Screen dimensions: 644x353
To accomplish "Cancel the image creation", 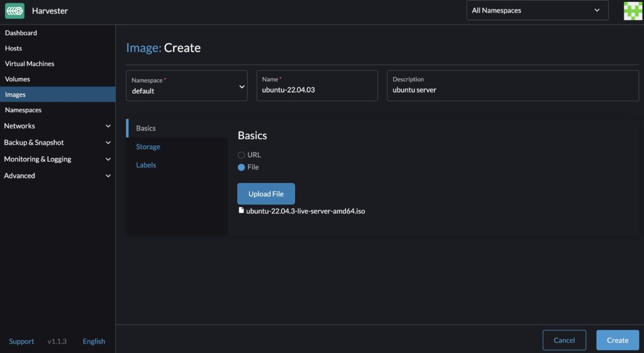I will tap(564, 340).
